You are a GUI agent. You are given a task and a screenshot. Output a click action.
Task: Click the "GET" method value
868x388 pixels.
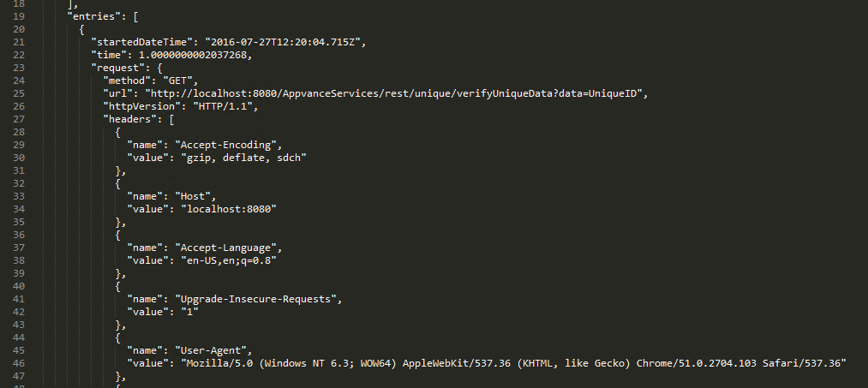coord(180,80)
